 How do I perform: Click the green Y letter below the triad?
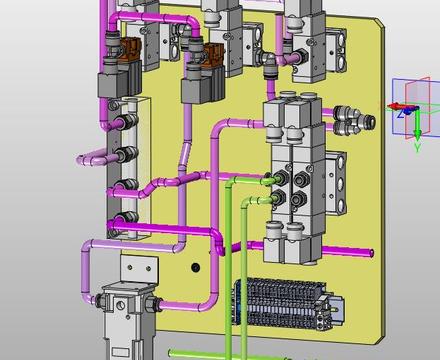pyautogui.click(x=418, y=147)
